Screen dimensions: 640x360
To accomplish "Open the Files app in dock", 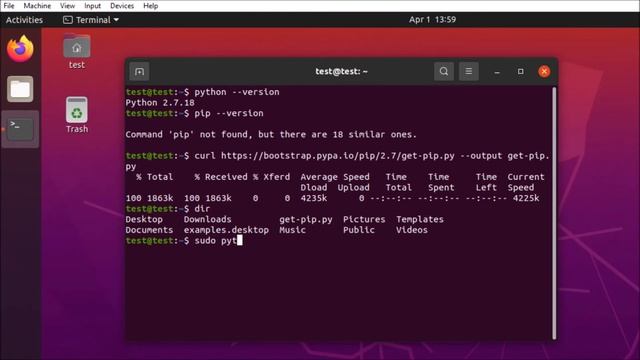I will point(20,89).
